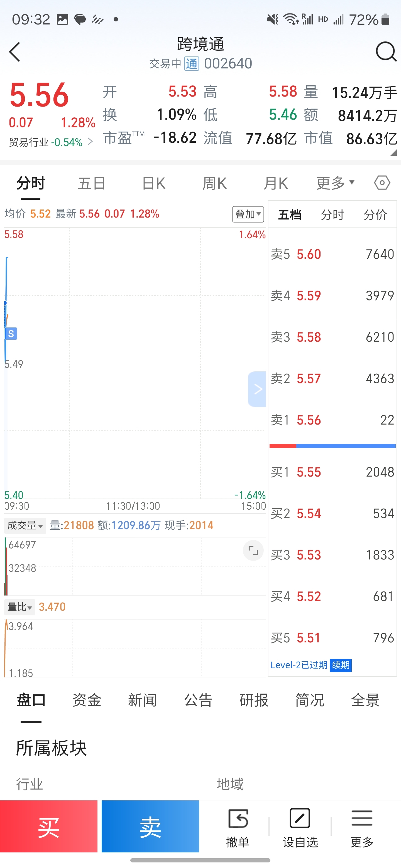Image resolution: width=401 pixels, height=868 pixels.
Task: Open the 公告 tab
Action: pos(198,700)
